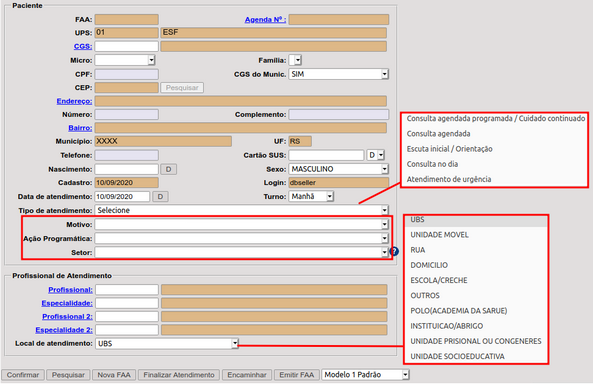
Task: Select UNIDADE PRISIONAL OU CONGENERES option
Action: click(x=476, y=341)
